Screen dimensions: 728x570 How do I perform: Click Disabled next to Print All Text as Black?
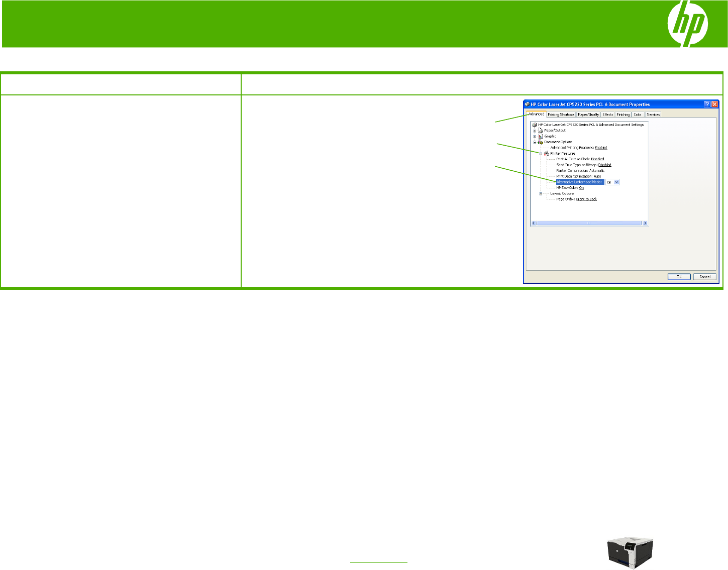click(597, 159)
